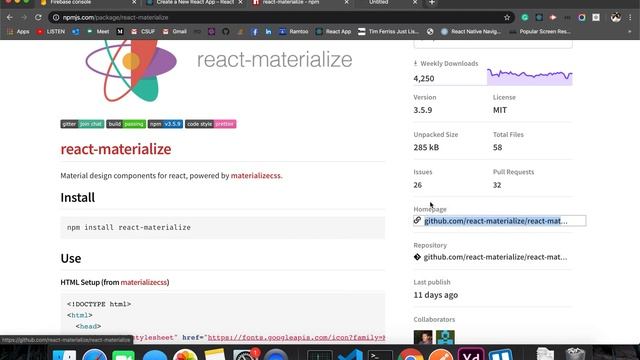Open the React Native Navigation bookmark
The height and width of the screenshot is (360, 640).
point(471,31)
